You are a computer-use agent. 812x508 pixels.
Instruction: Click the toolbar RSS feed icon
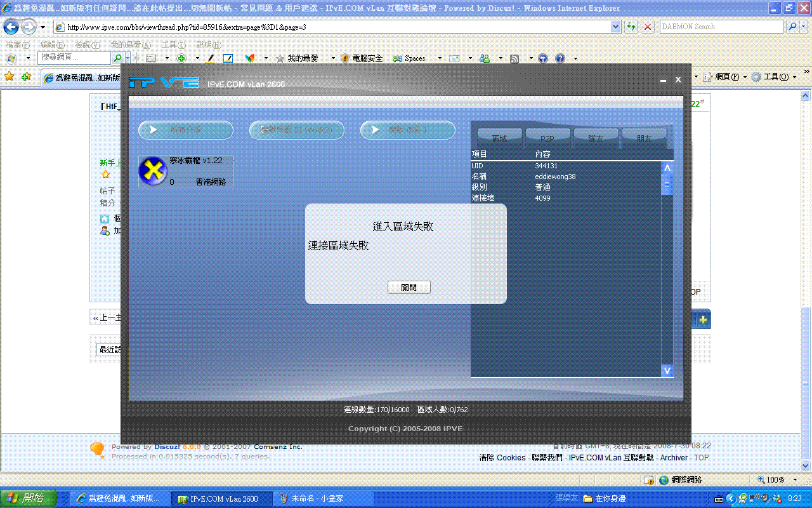pos(514,58)
